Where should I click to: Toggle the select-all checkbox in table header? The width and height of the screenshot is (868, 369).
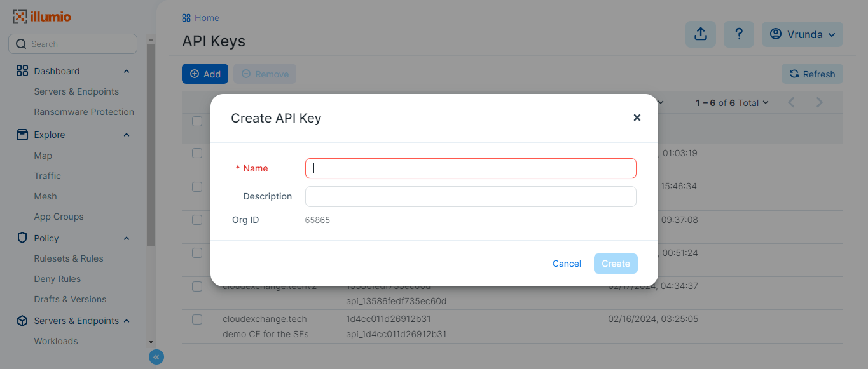pos(197,121)
